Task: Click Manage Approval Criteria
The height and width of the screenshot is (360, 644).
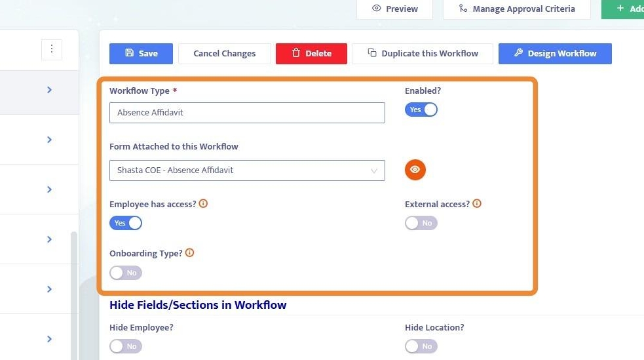Action: 516,9
